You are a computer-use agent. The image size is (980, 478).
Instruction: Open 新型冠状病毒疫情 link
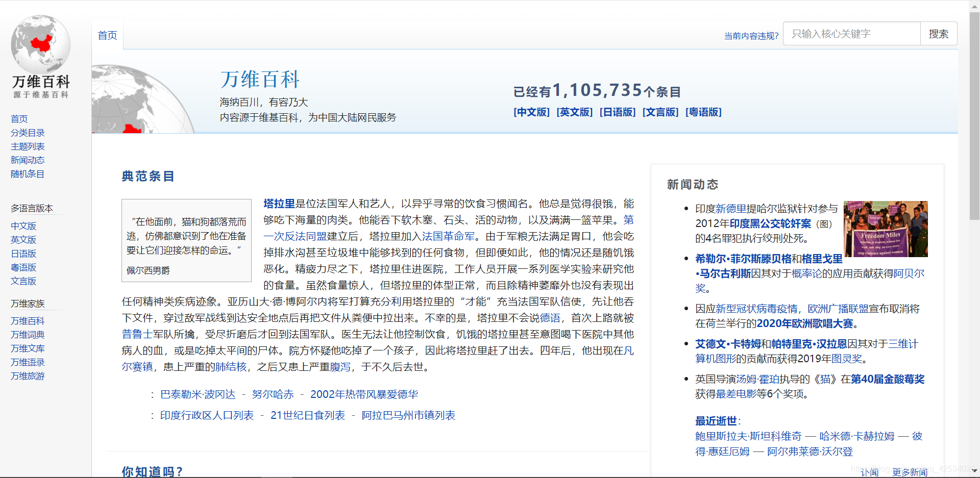[x=756, y=309]
